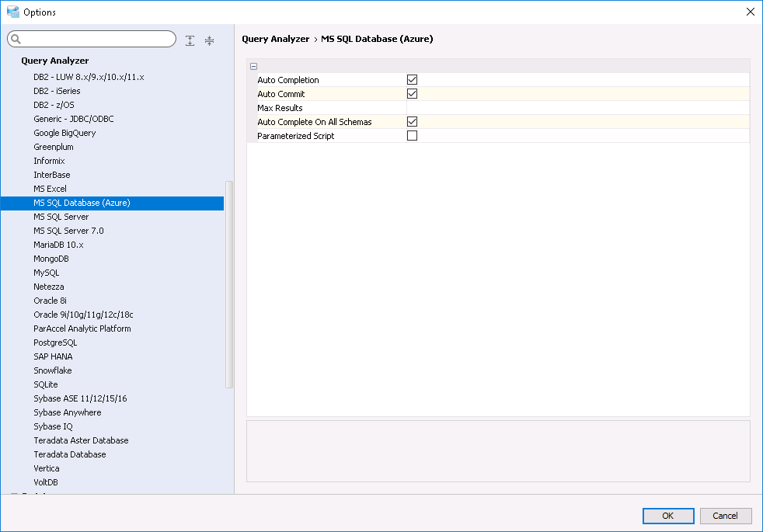
Task: Enable the Parameterized Script checkbox
Action: pos(413,136)
